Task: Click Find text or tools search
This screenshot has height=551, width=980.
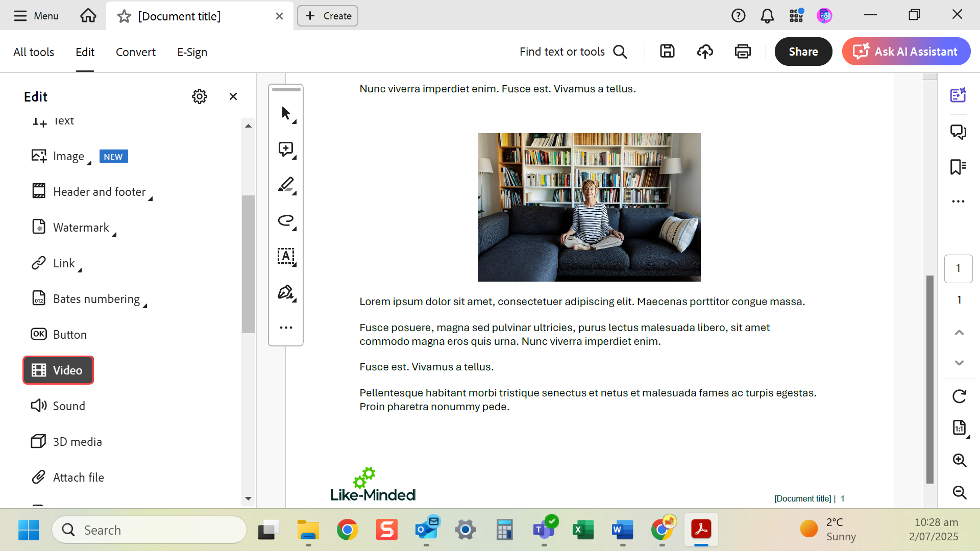Action: pyautogui.click(x=573, y=52)
